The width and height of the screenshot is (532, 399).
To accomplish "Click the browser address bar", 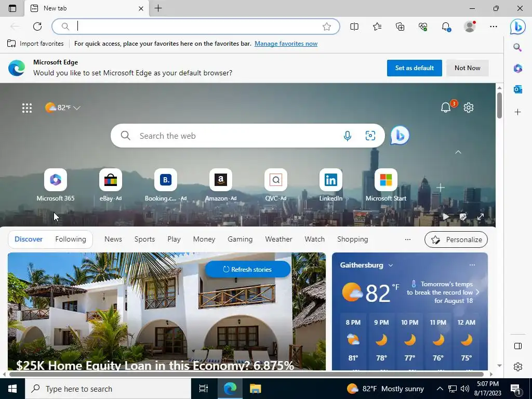I will (195, 26).
